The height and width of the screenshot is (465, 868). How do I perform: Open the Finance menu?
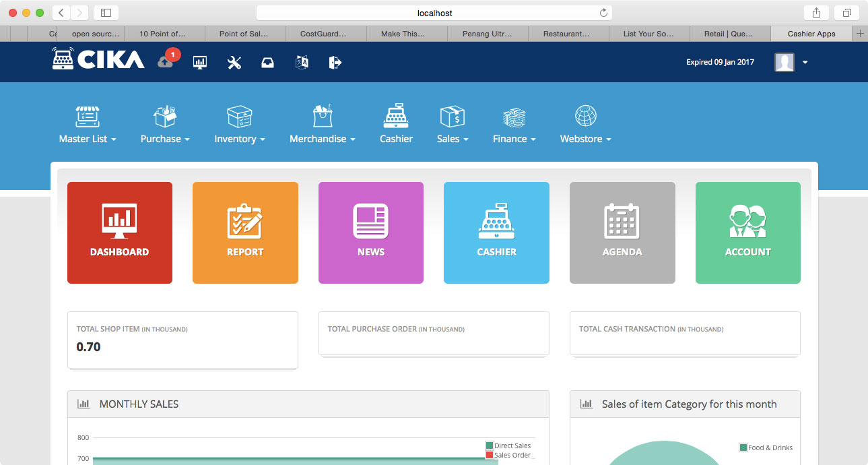(514, 125)
